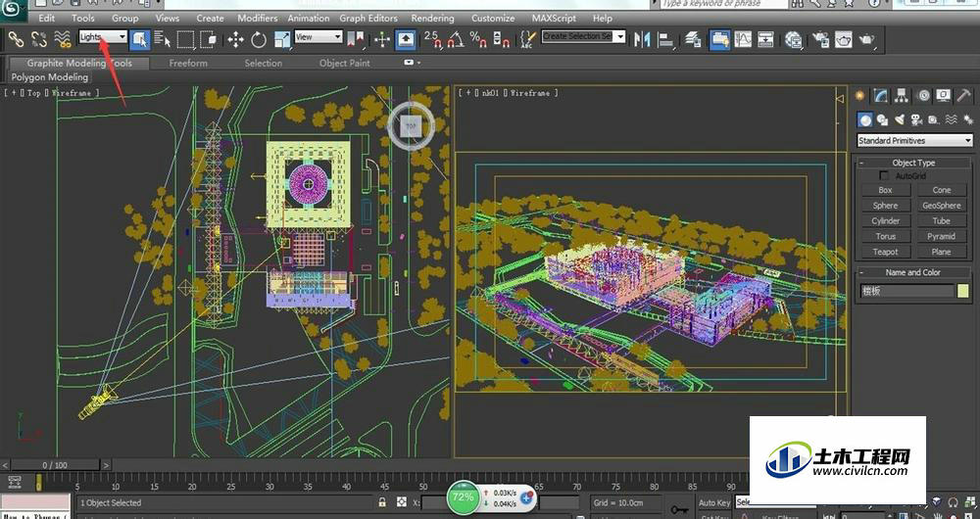Toggle Window/Crossing selection mode
Viewport: 980px width, 519px height.
pos(208,39)
